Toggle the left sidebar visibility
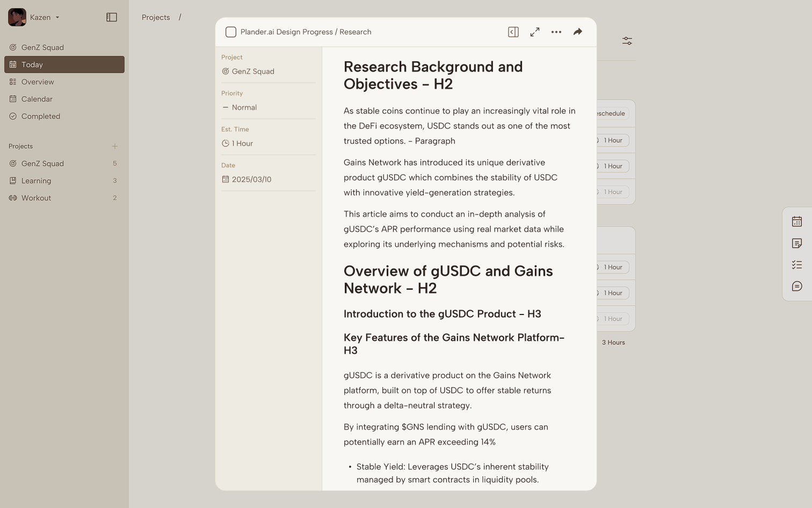812x508 pixels. [112, 17]
